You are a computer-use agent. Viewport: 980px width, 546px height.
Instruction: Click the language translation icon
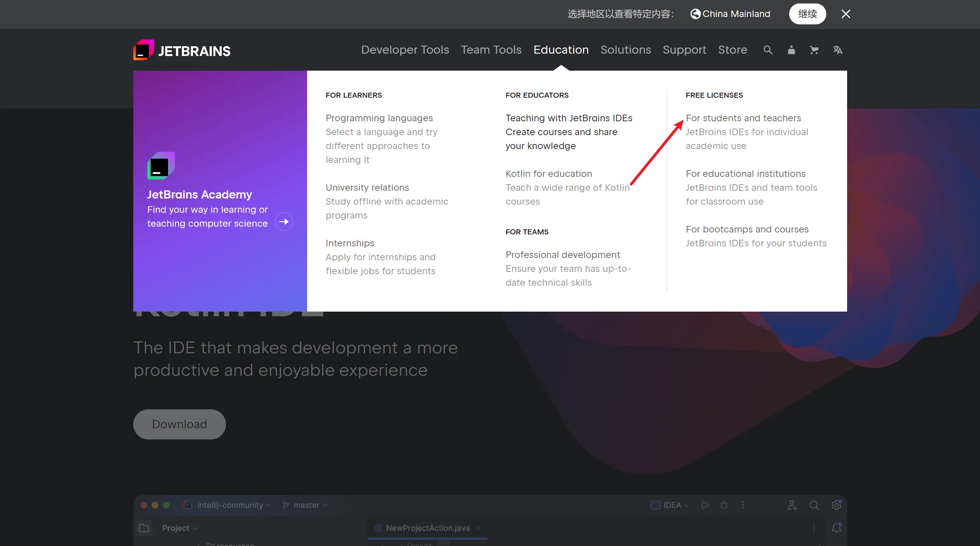pos(837,50)
